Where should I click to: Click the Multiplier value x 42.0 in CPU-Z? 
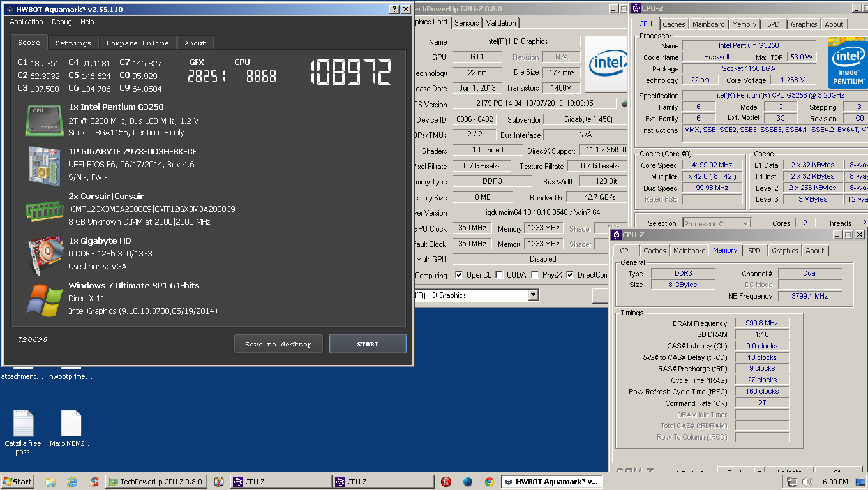click(712, 176)
